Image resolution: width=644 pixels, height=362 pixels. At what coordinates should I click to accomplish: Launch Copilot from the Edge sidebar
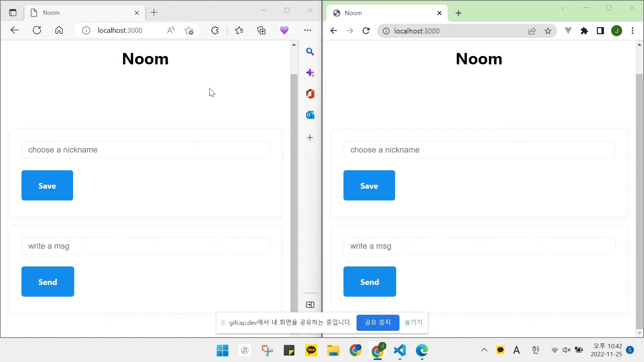(x=310, y=73)
